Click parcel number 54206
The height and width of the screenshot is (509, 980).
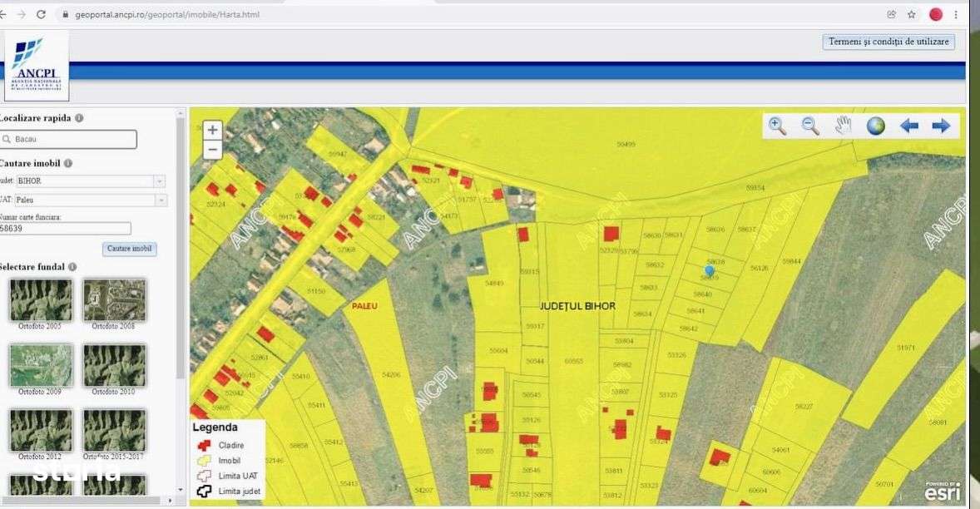[x=391, y=375]
